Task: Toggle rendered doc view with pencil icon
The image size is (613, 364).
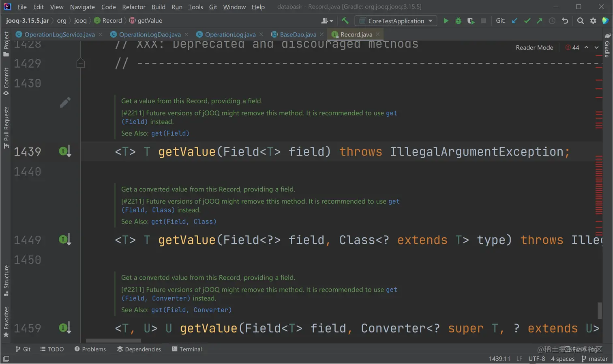Action: [65, 102]
